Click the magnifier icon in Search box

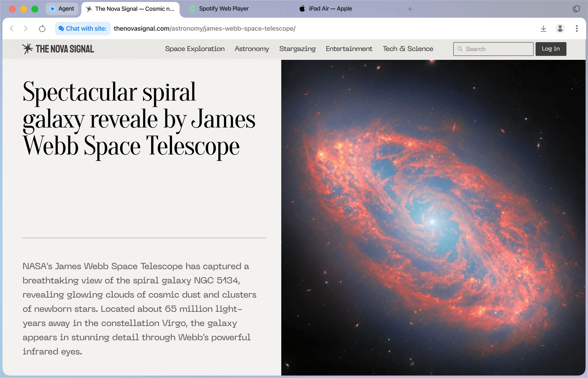pos(460,49)
